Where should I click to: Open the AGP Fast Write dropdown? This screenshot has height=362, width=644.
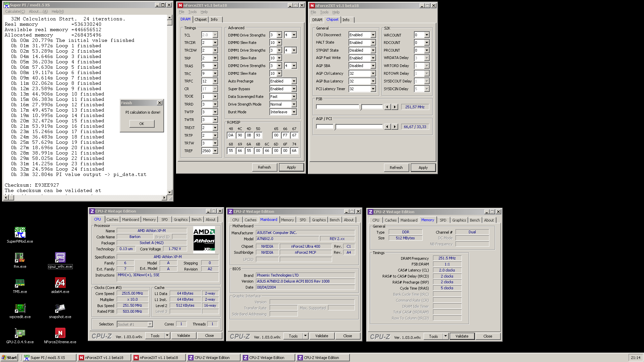click(x=373, y=58)
